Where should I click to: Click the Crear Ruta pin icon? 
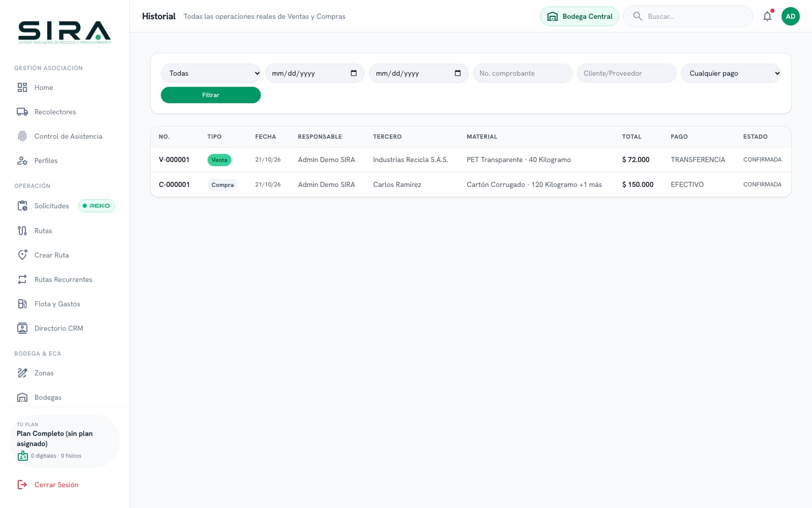[x=22, y=255]
